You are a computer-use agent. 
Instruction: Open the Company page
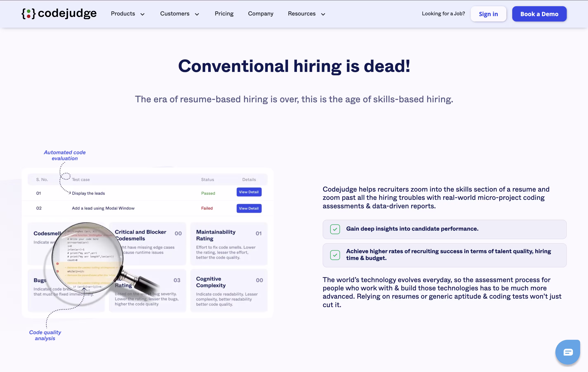pos(261,14)
